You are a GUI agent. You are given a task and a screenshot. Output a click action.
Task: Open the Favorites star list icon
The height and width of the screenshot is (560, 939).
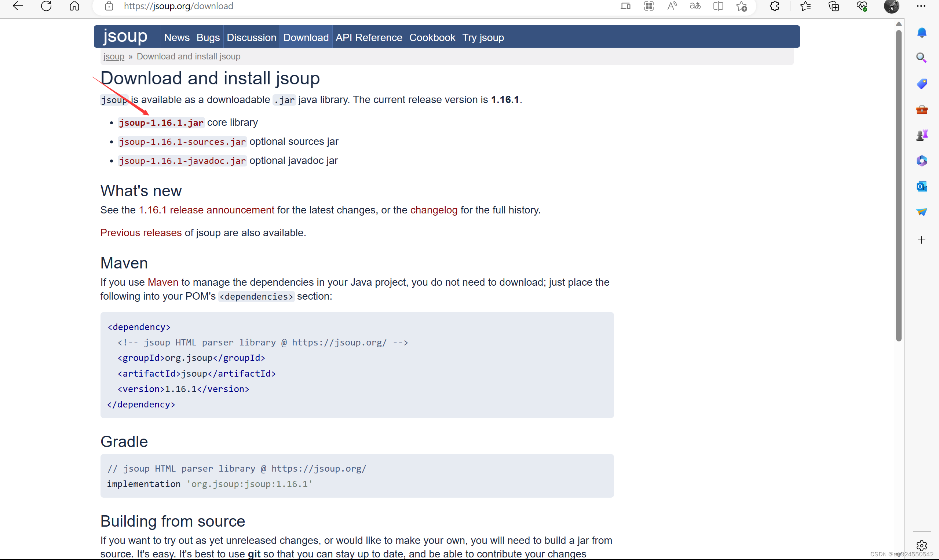805,6
